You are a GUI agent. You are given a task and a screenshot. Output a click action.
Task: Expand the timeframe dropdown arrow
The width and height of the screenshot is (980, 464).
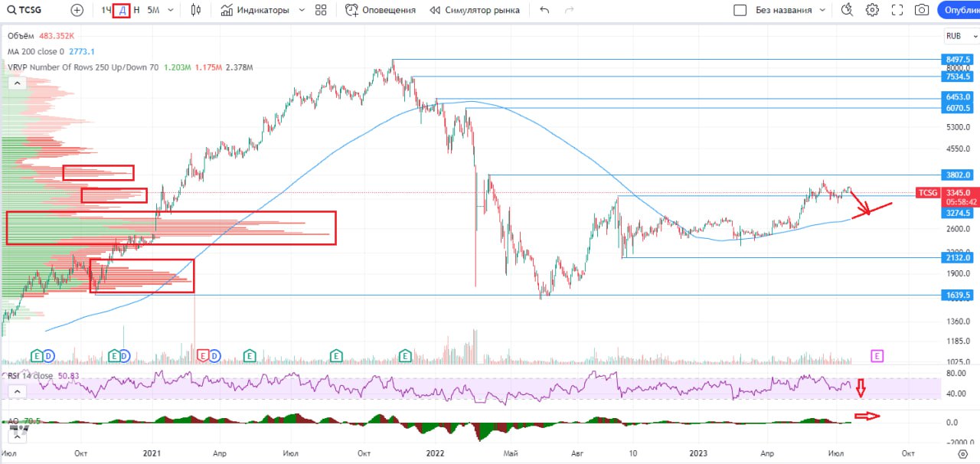pos(171,10)
